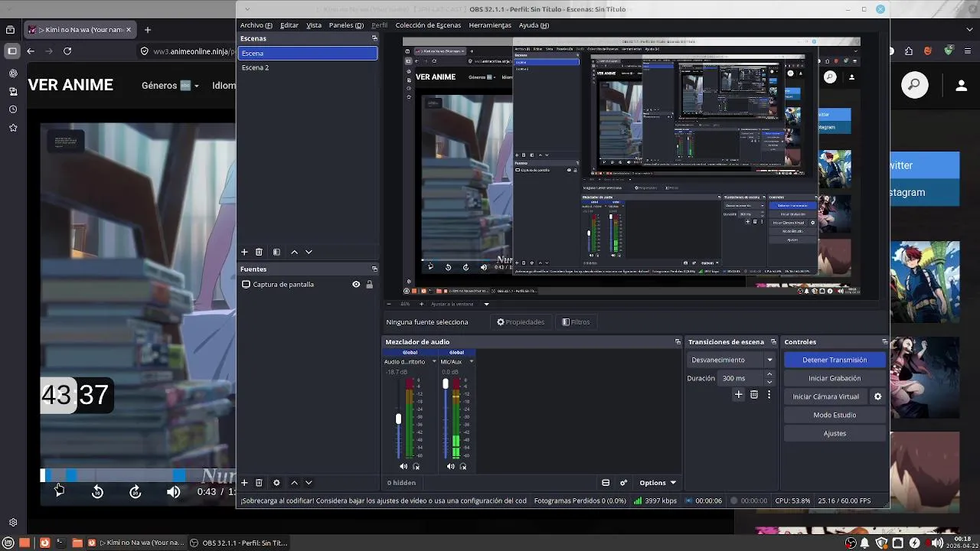
Task: Skip forward 30 seconds in browser video
Action: click(136, 492)
